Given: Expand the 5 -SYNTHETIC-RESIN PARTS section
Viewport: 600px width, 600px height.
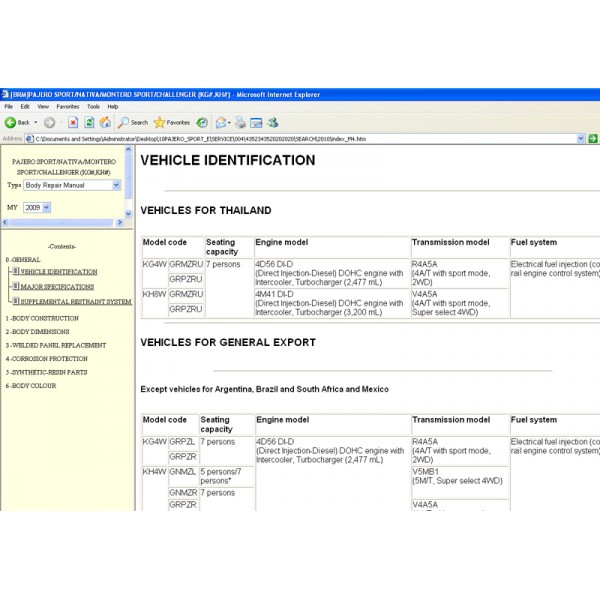Looking at the screenshot, I should [x=46, y=372].
